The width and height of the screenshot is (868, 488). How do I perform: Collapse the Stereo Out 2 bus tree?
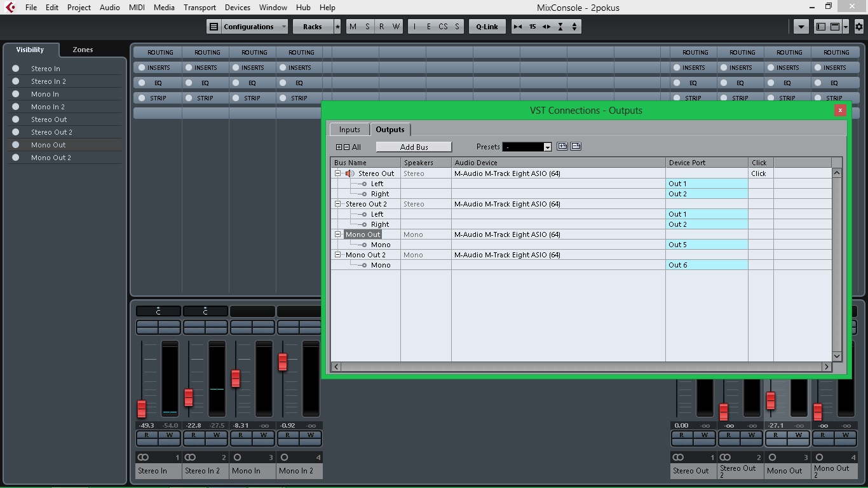338,204
